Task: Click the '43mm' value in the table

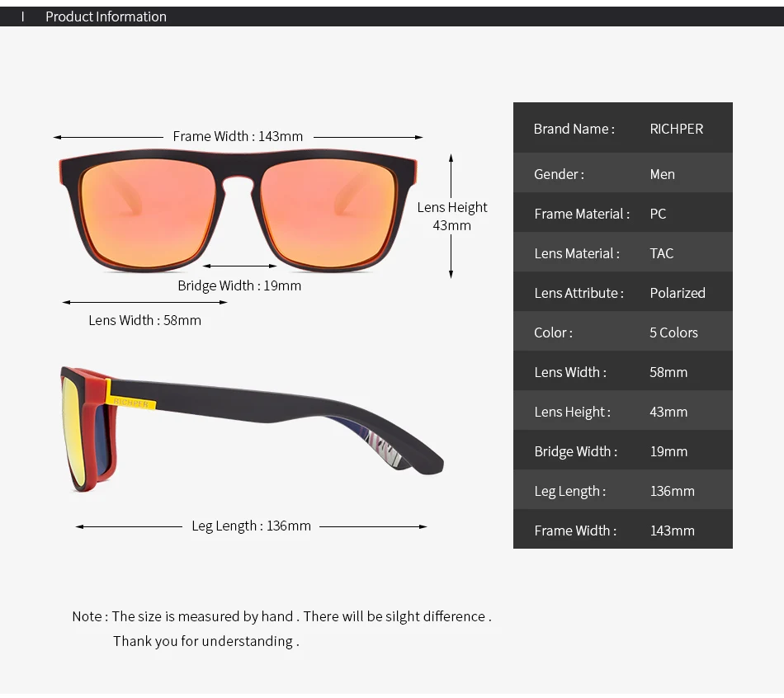Action: pyautogui.click(x=668, y=412)
